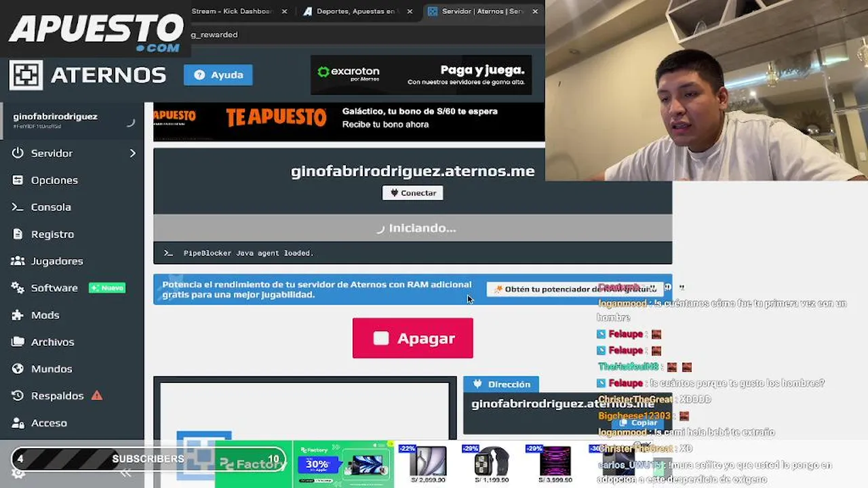Screen dimensions: 868x488
Task: Expand the Servidor chevron arrow
Action: (132, 153)
